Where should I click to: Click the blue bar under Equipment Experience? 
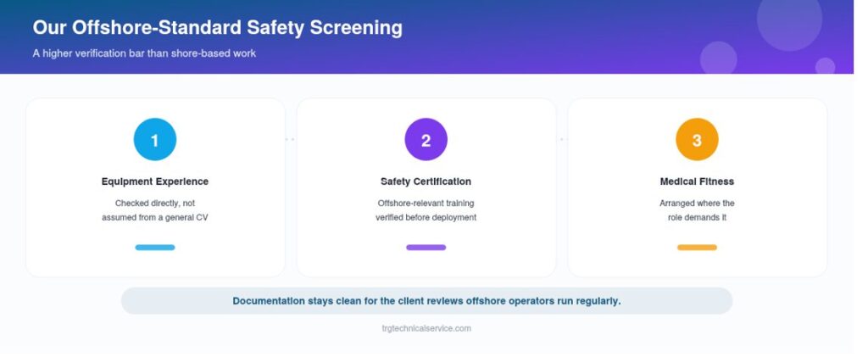coord(155,248)
